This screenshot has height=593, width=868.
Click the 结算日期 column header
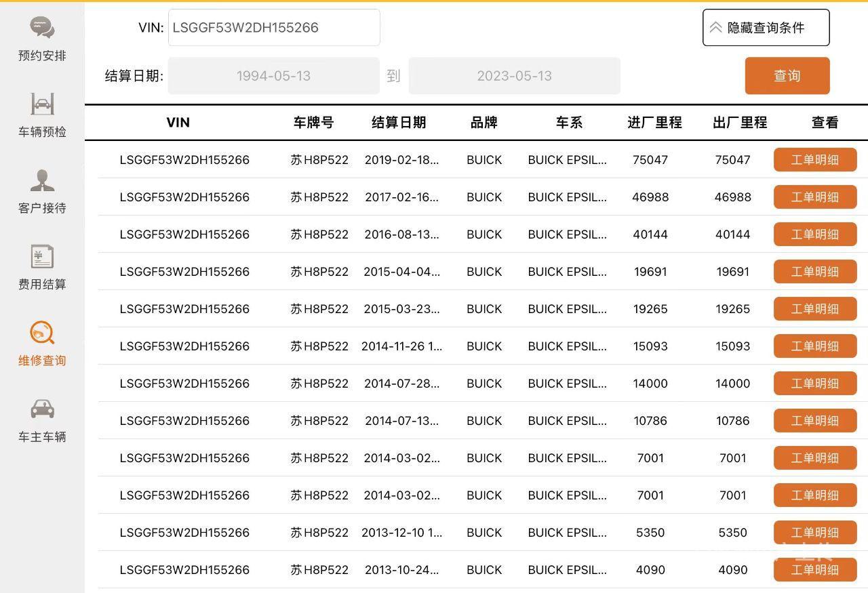399,123
